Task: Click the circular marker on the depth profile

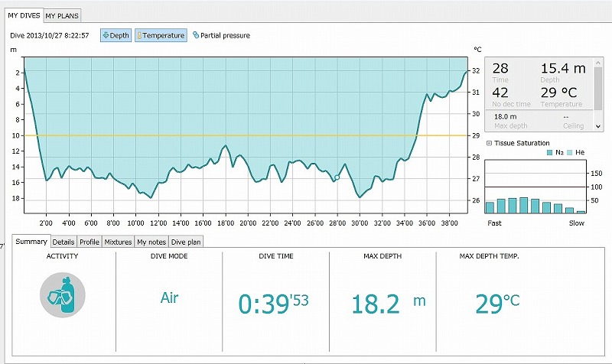Action: point(337,177)
